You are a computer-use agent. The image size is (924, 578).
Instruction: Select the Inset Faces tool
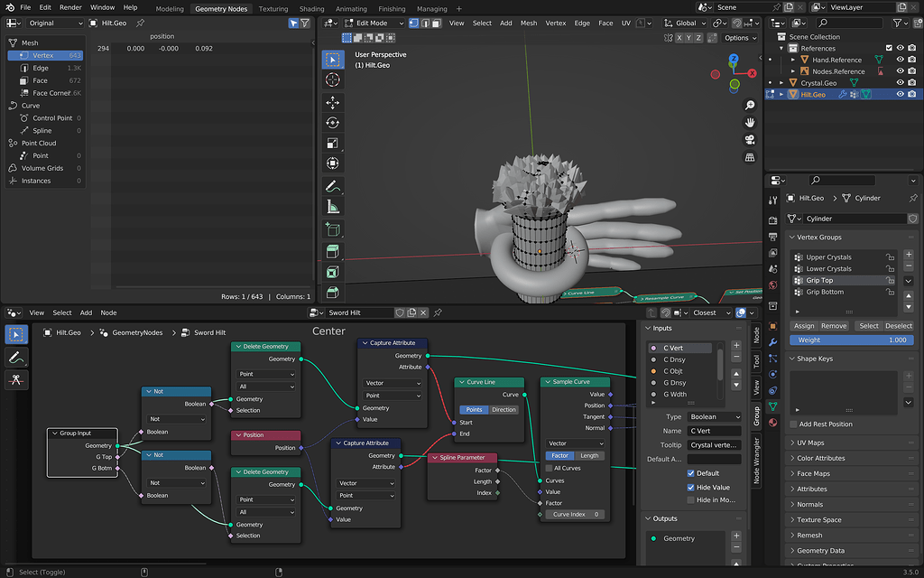pyautogui.click(x=332, y=272)
